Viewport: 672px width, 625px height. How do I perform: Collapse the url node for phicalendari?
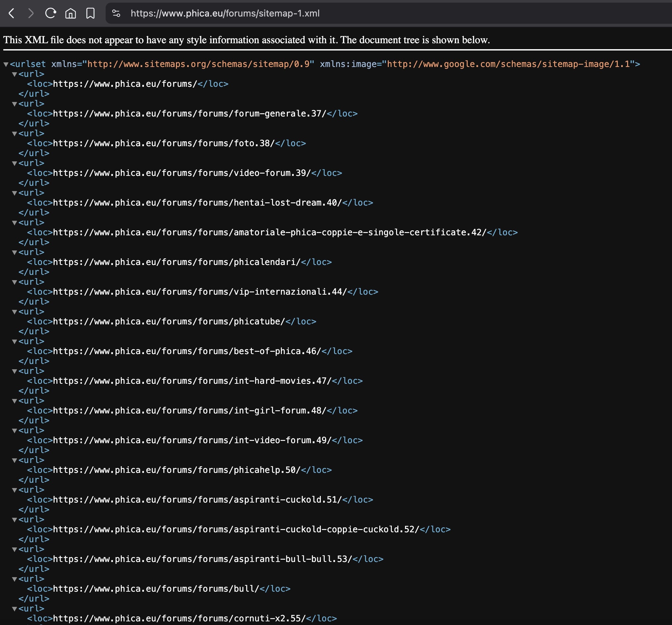click(x=15, y=252)
